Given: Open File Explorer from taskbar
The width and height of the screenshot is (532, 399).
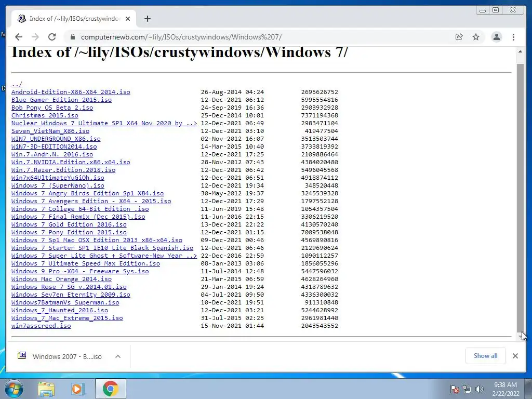Looking at the screenshot, I should coord(46,389).
